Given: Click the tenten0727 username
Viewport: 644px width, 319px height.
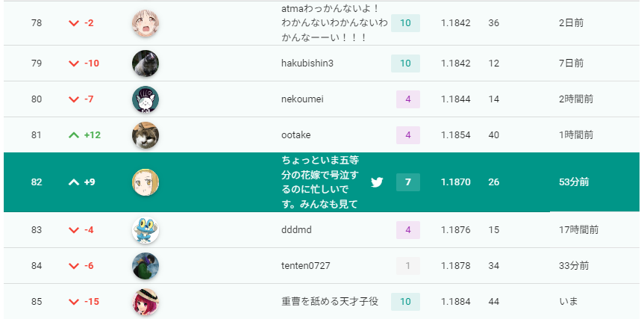Looking at the screenshot, I should 305,266.
